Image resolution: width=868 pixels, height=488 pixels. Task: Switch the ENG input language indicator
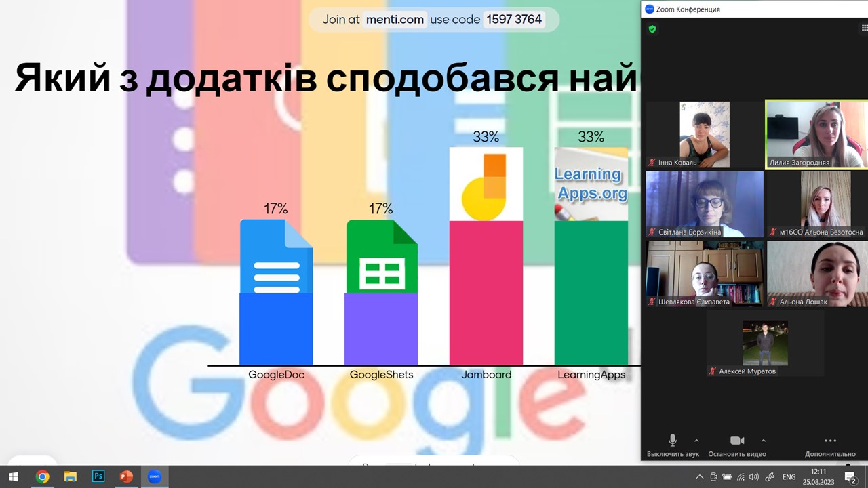789,477
